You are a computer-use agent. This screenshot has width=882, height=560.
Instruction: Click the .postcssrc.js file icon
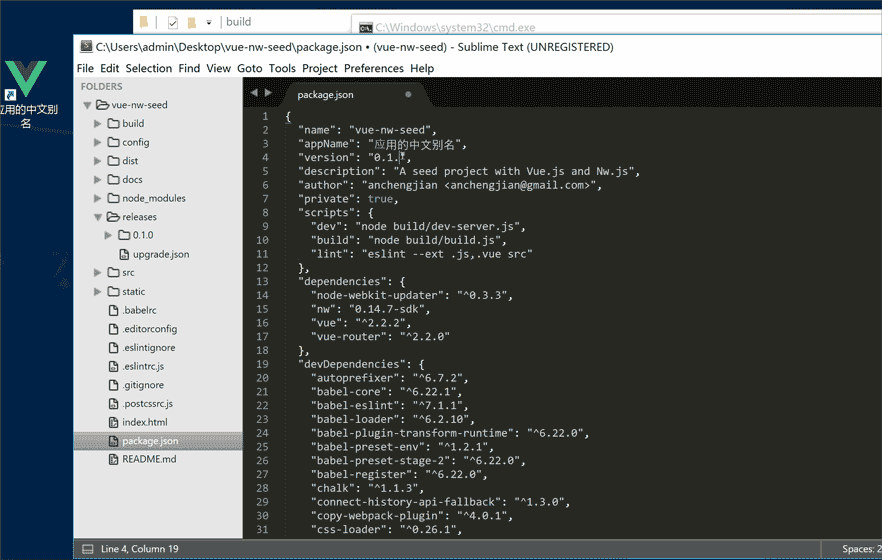coord(114,403)
